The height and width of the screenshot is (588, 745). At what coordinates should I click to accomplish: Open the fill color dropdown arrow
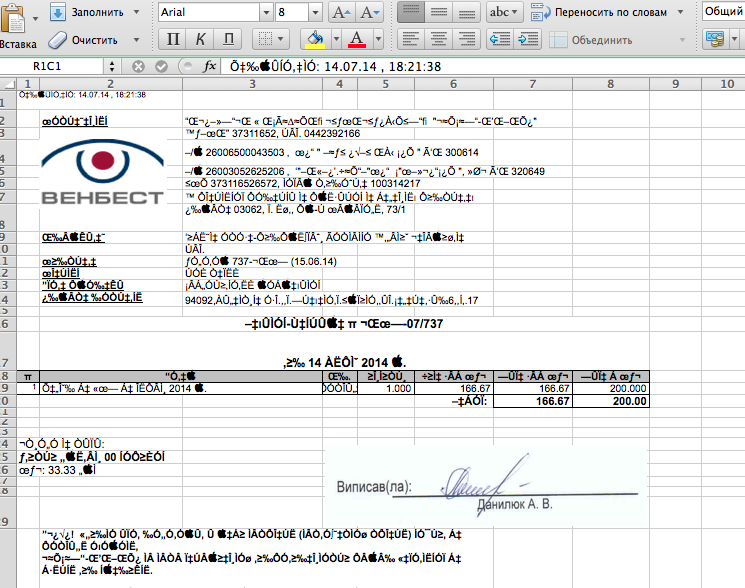(336, 39)
